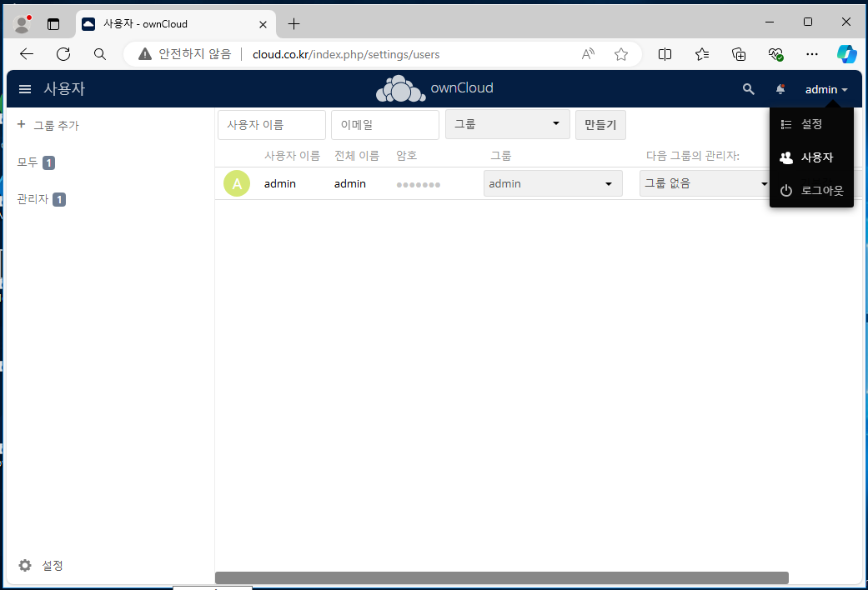Click the 전체 이름 column header
This screenshot has height=590, width=868.
pyautogui.click(x=357, y=156)
